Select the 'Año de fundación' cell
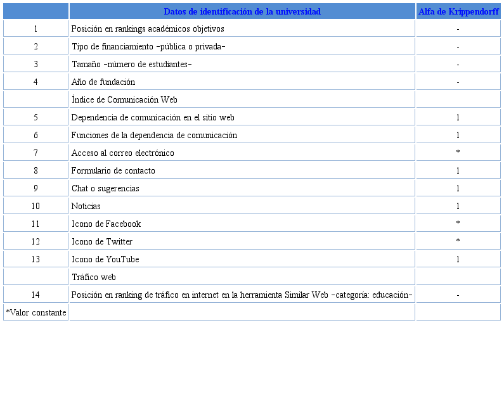Viewport: 504px width, 420px height. pos(103,82)
